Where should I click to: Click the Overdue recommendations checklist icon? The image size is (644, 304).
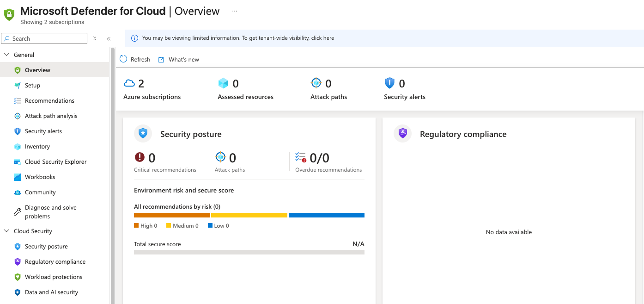(x=301, y=158)
